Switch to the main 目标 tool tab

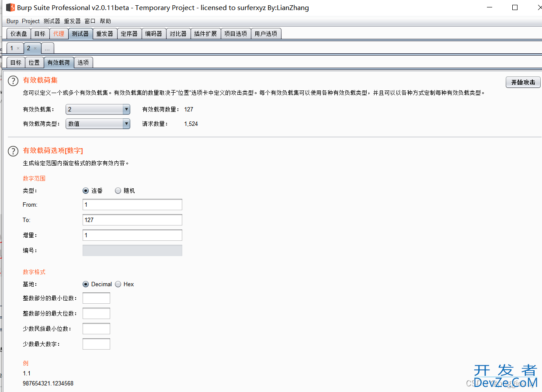pos(40,34)
